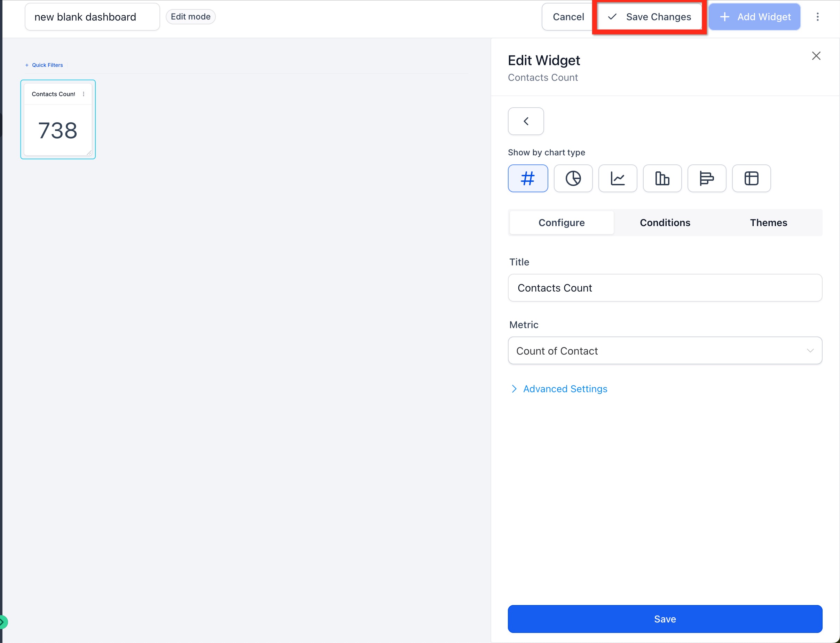The height and width of the screenshot is (643, 840).
Task: Switch to the Themes tab
Action: click(x=768, y=223)
